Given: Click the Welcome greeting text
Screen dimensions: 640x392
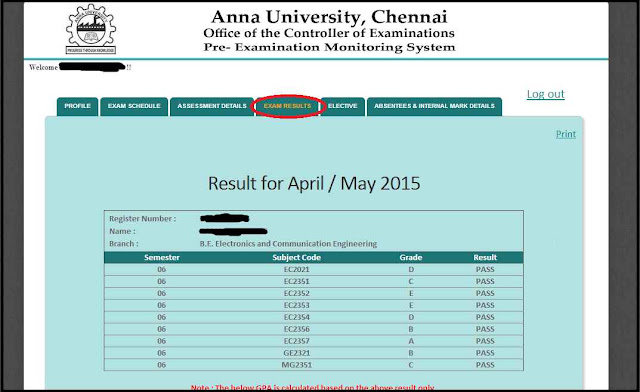Looking at the screenshot, I should (43, 67).
